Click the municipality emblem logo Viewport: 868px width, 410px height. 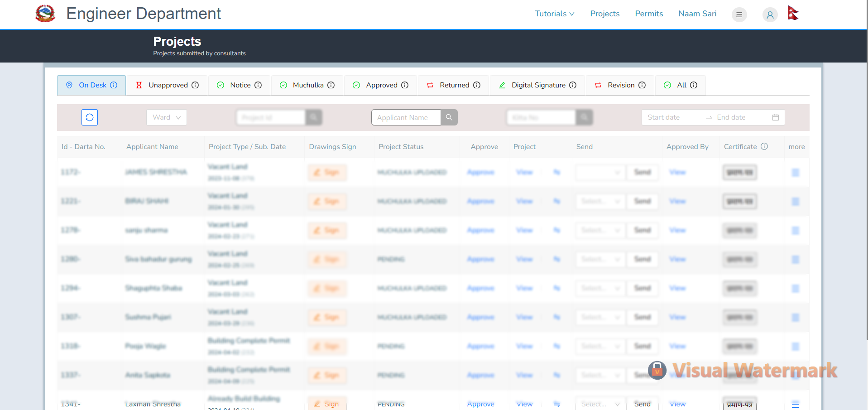click(45, 14)
